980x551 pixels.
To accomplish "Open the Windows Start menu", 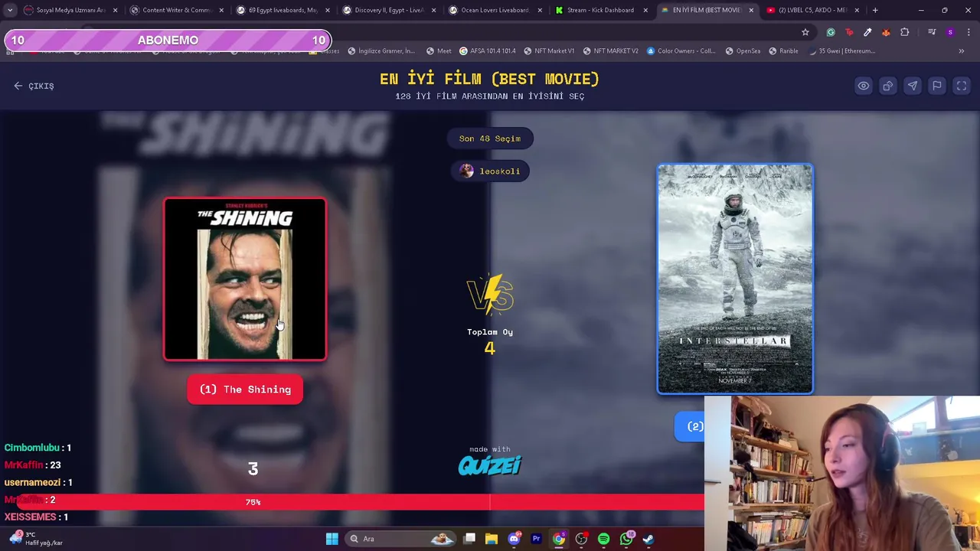I will pyautogui.click(x=332, y=539).
